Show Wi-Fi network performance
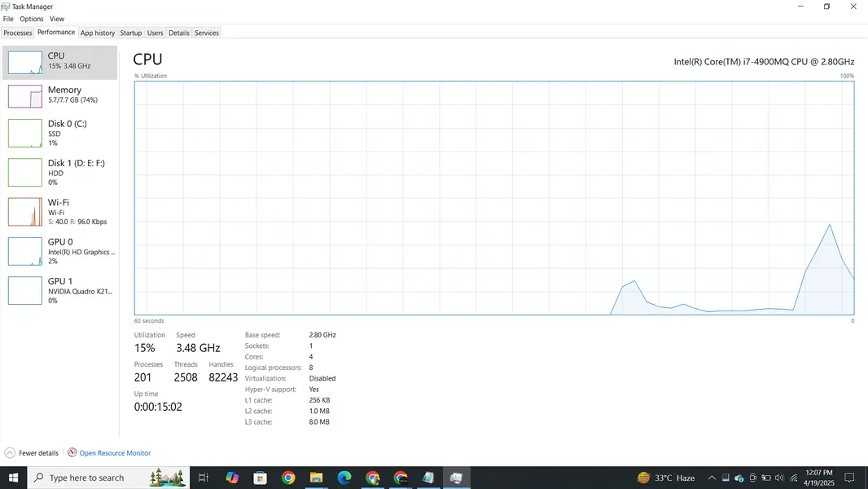This screenshot has width=868, height=489. (61, 211)
